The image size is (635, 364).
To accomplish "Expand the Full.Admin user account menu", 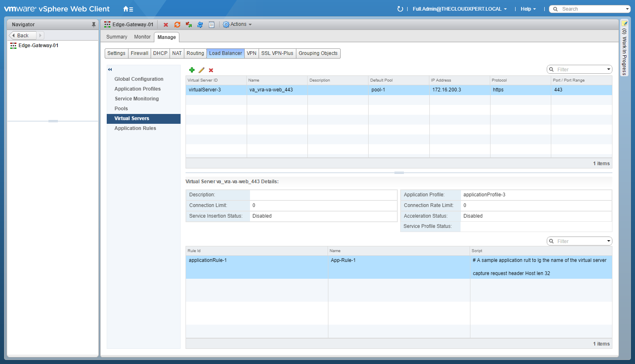I will (460, 9).
